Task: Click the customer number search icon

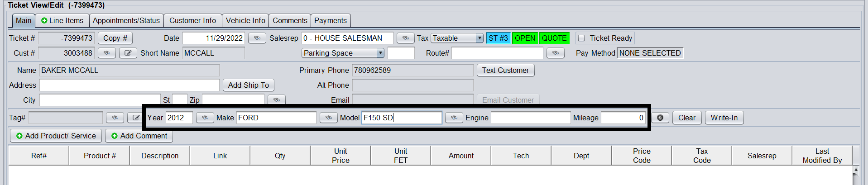Action: click(107, 53)
